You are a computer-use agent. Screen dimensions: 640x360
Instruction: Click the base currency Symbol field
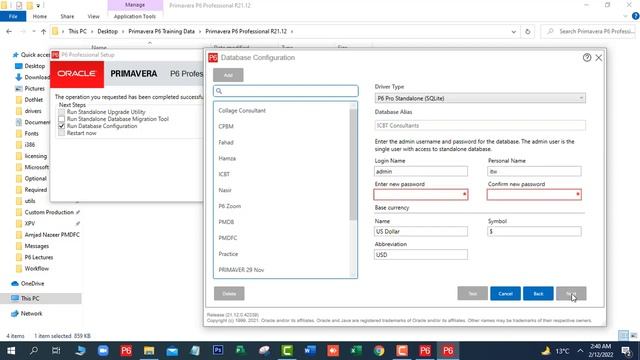click(534, 231)
